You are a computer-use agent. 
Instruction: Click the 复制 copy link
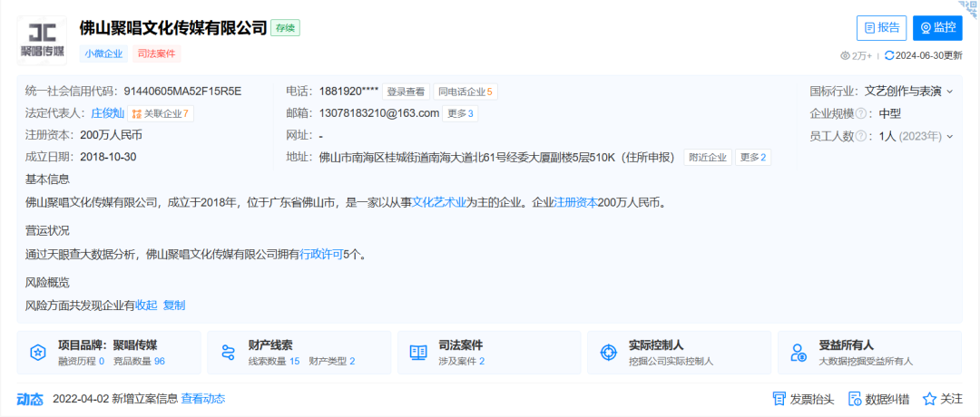173,305
